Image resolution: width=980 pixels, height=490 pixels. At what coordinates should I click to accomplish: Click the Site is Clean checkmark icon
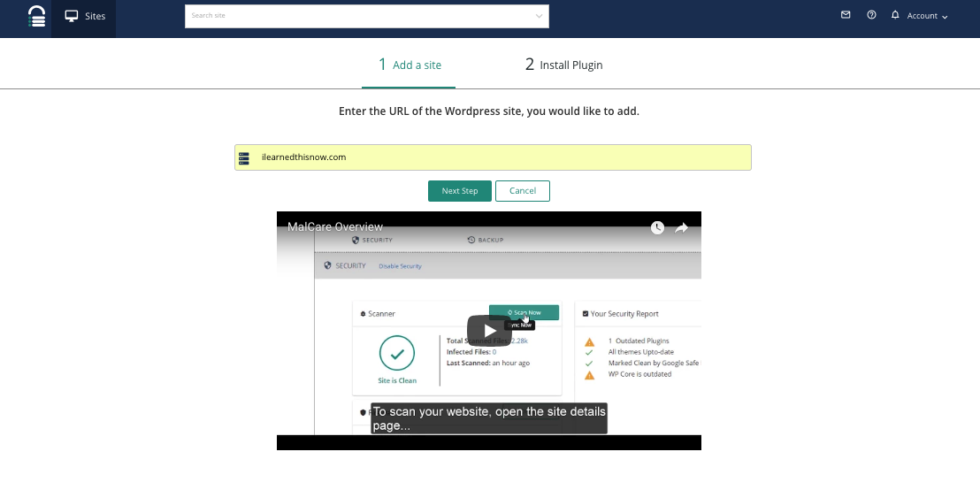(x=397, y=354)
